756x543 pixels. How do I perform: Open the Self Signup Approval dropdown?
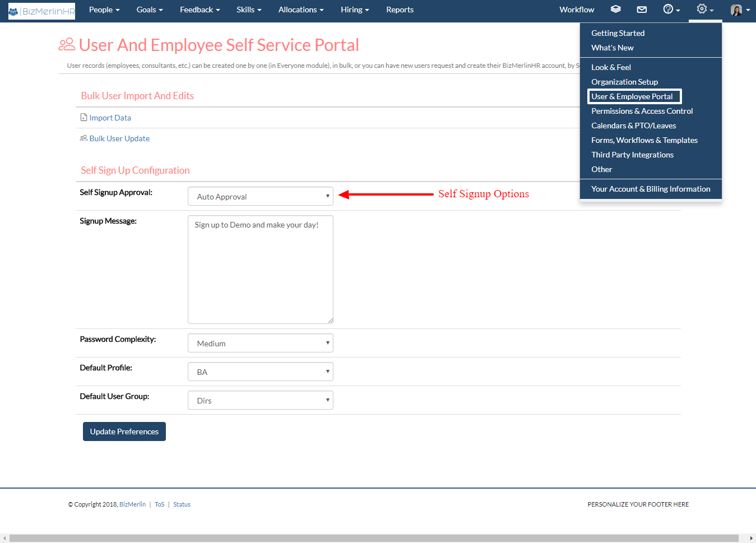pos(260,196)
